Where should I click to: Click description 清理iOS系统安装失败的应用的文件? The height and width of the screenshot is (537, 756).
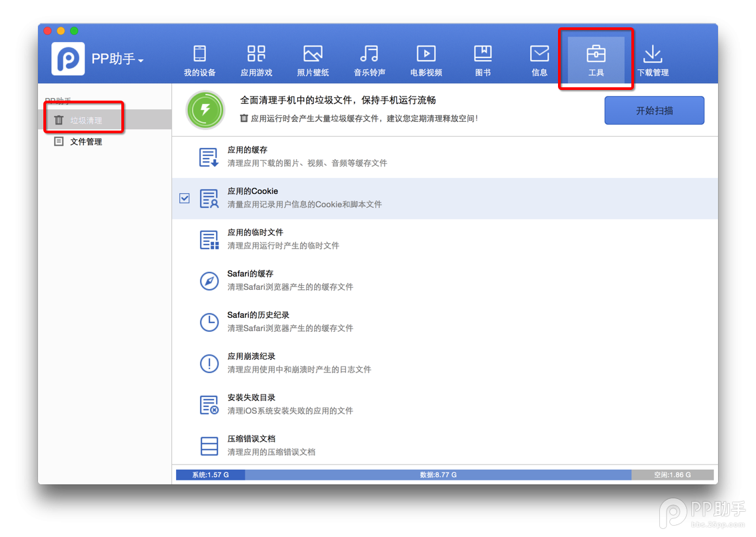click(x=290, y=410)
